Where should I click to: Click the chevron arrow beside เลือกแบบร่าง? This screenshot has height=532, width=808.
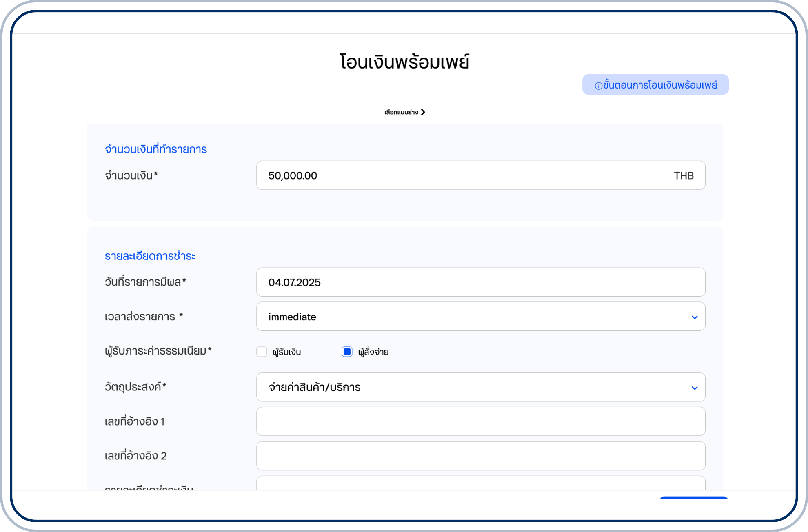click(x=423, y=112)
